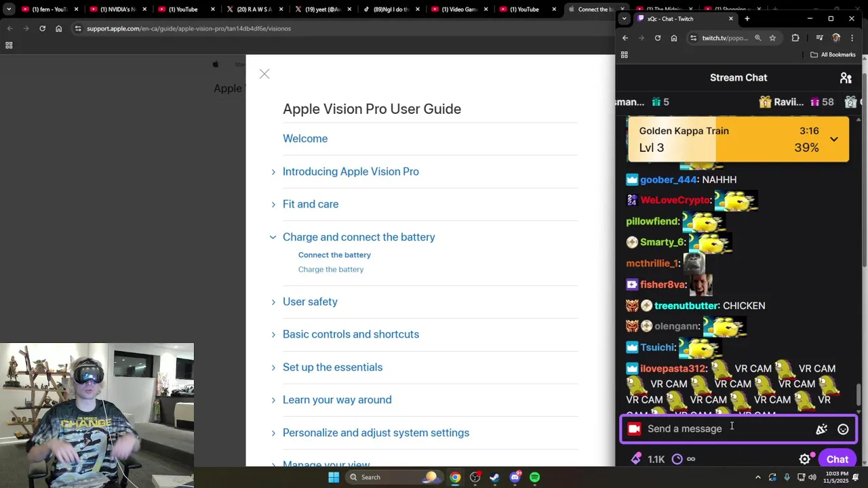The image size is (868, 488).
Task: Click the taskbar Search box
Action: pos(393,477)
